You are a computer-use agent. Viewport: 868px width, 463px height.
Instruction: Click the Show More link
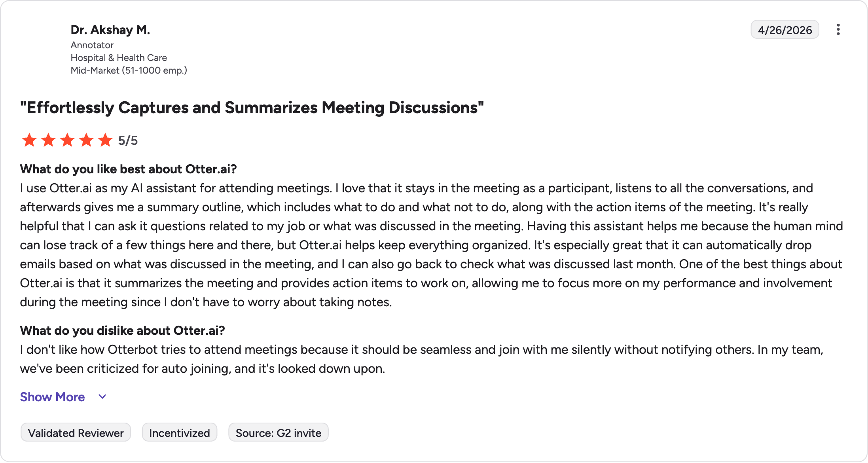(53, 397)
